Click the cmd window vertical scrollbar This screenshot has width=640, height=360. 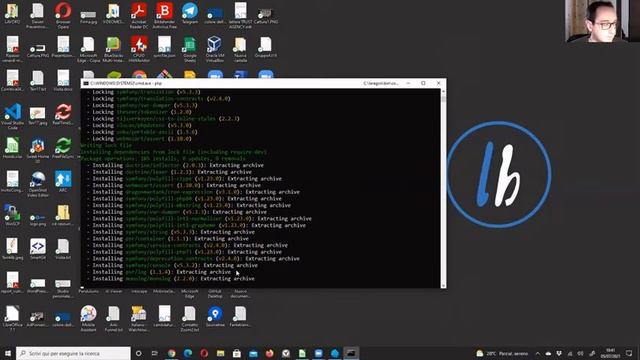point(443,188)
